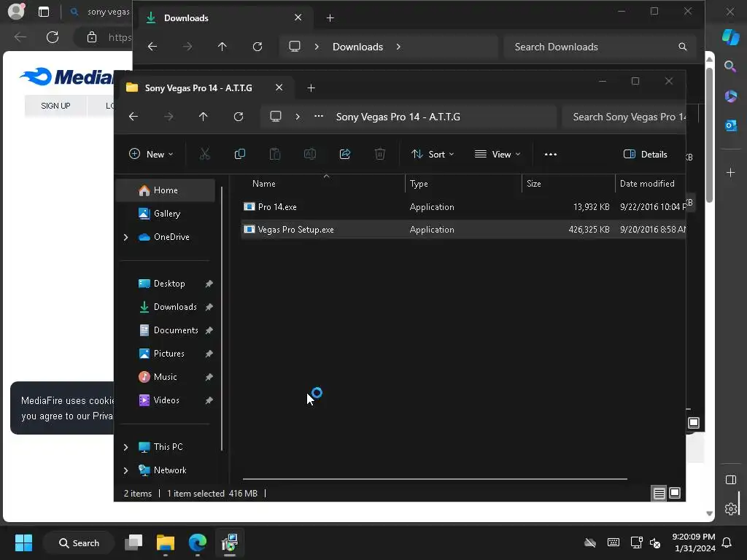Image resolution: width=747 pixels, height=560 pixels.
Task: Refresh the Sony Vegas Pro 14 folder
Action: [x=239, y=117]
